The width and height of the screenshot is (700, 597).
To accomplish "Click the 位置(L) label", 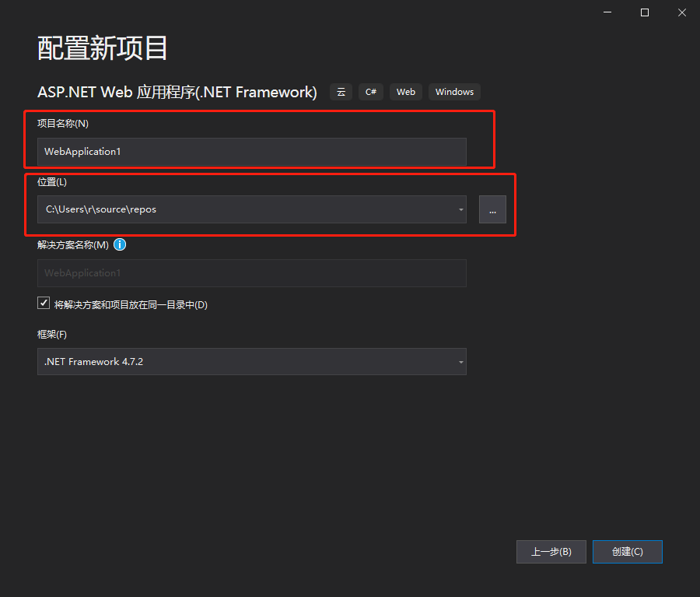I will [x=52, y=182].
